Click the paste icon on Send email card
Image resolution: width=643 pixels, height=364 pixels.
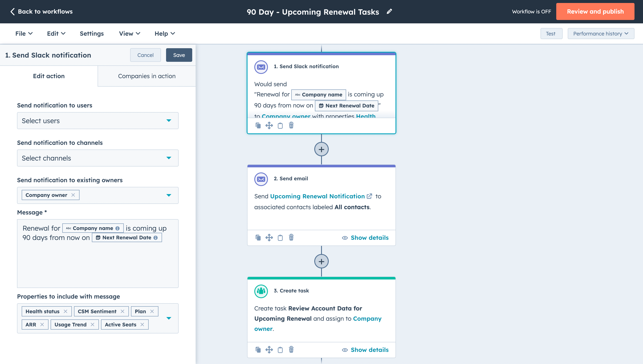[280, 237]
